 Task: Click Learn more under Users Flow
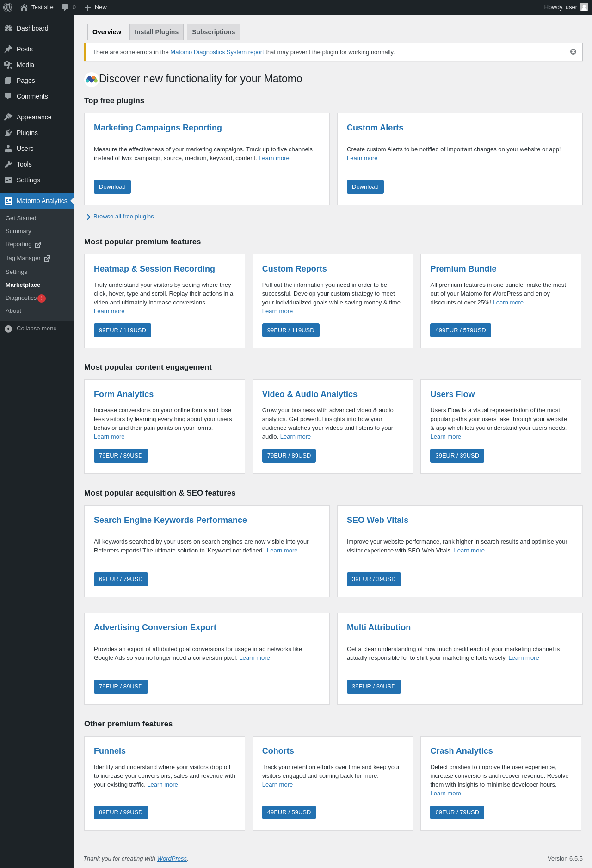445,437
